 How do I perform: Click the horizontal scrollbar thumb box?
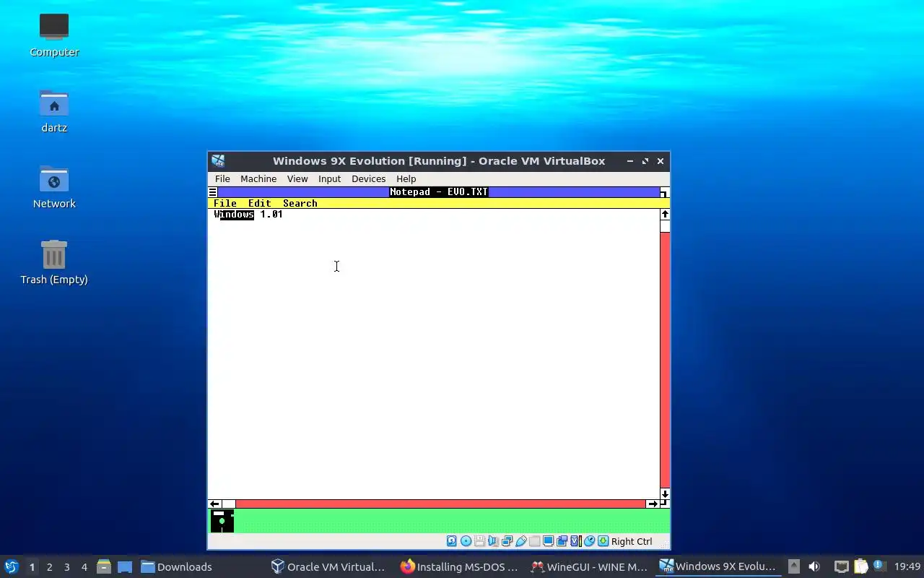[228, 504]
